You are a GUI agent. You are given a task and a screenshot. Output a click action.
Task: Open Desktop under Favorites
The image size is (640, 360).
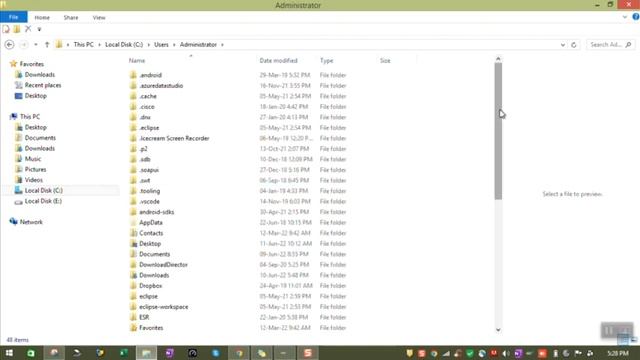click(x=36, y=96)
